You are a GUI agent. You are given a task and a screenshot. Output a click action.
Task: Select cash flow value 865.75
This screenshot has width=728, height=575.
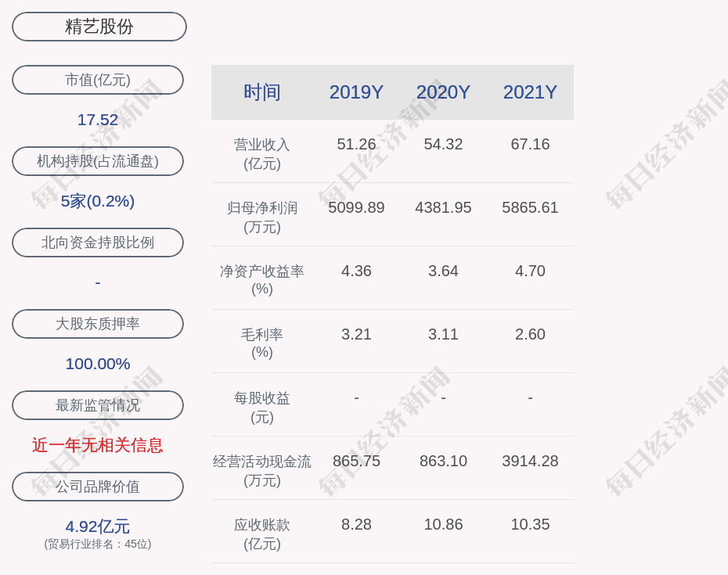click(356, 462)
